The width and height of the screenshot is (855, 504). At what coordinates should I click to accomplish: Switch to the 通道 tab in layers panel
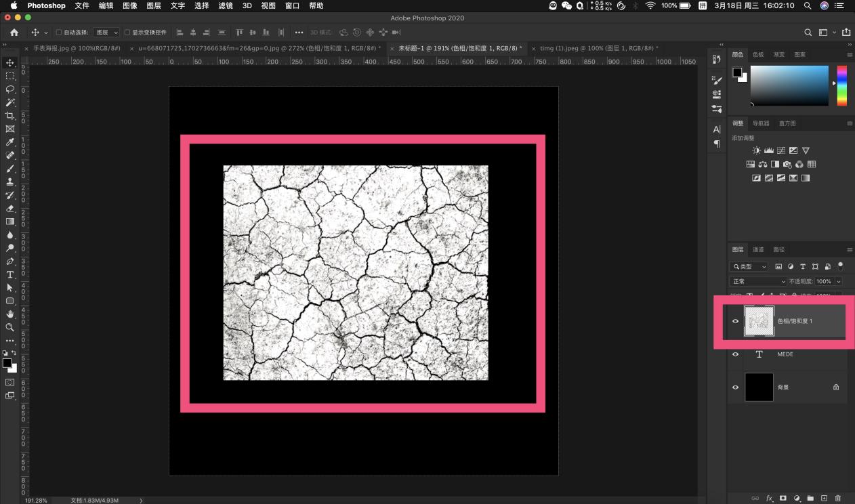pyautogui.click(x=758, y=250)
